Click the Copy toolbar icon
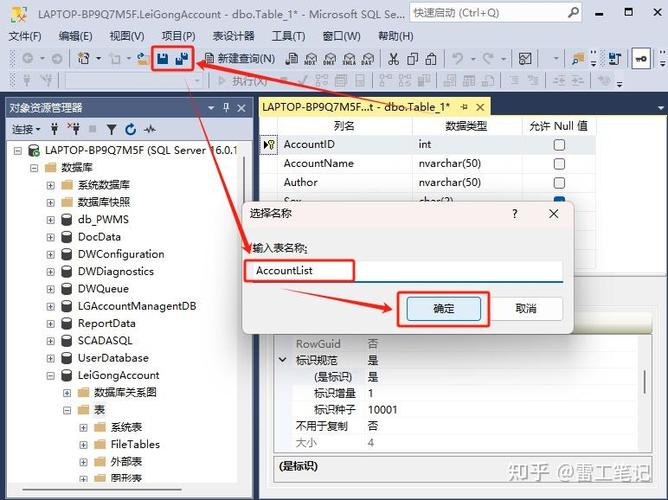Viewport: 668px width, 500px height. 412,59
